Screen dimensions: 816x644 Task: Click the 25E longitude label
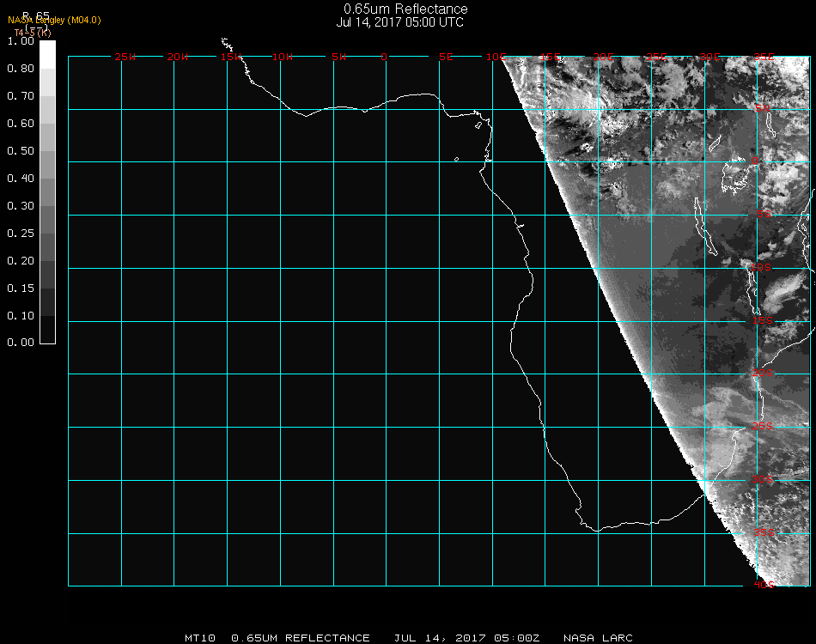click(x=657, y=57)
